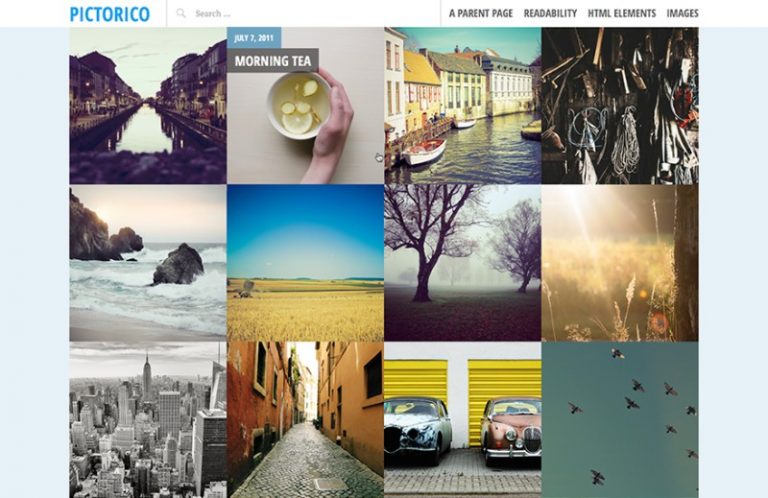Select the Readability menu item
768x498 pixels.
point(550,13)
